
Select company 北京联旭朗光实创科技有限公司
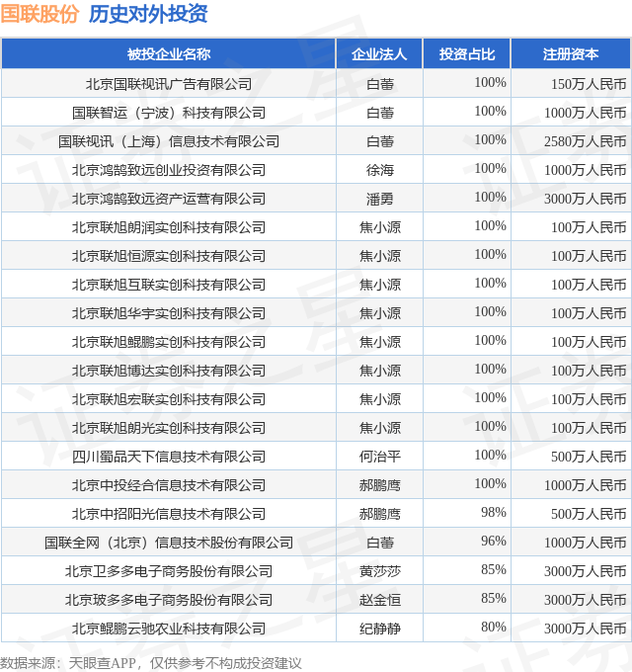click(169, 428)
